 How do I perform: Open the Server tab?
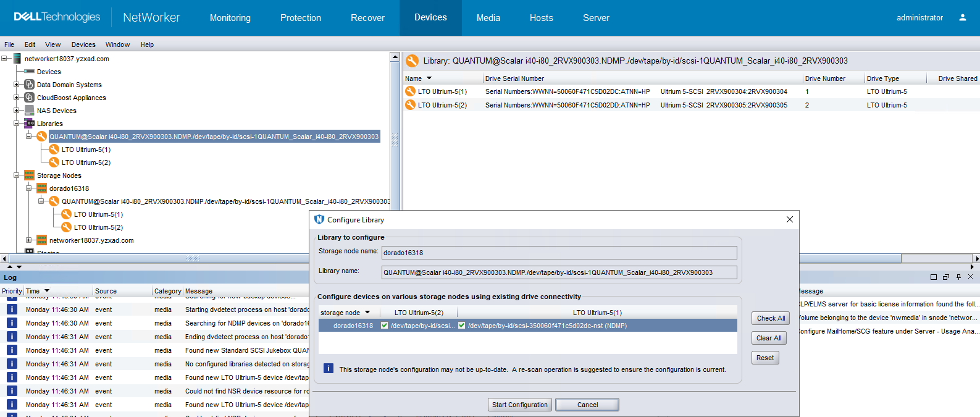(596, 18)
